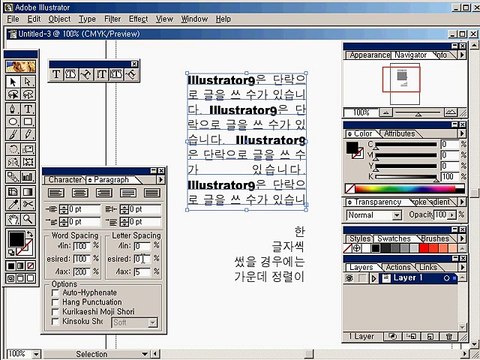Enable Hang Punctuation checkbox

click(56, 302)
